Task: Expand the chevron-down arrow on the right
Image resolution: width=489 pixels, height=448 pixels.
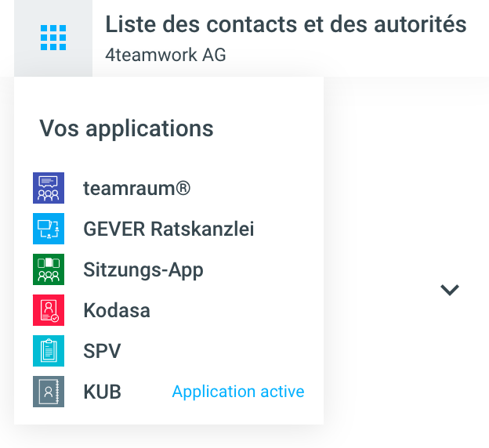Action: (449, 290)
